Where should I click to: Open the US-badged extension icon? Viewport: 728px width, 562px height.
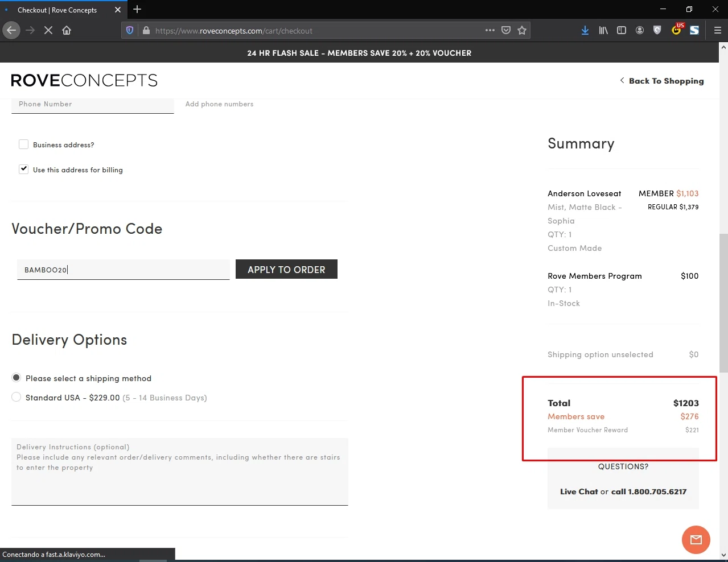pyautogui.click(x=677, y=30)
